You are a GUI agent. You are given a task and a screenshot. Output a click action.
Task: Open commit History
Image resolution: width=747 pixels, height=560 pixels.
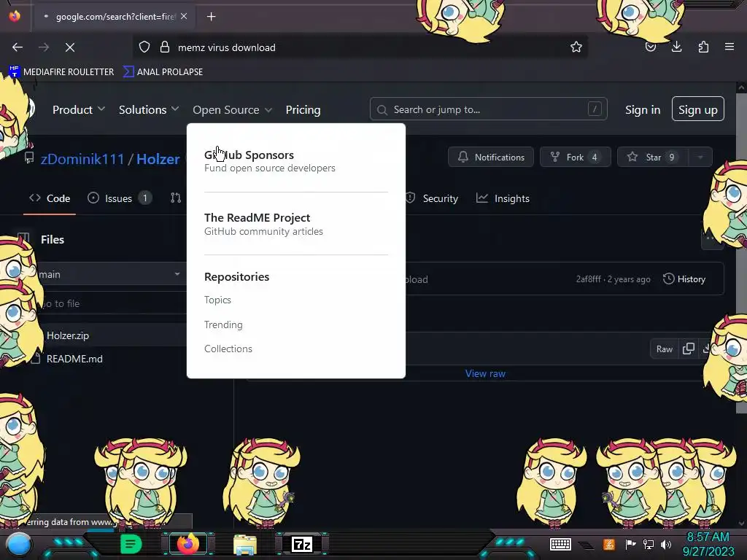pos(684,279)
